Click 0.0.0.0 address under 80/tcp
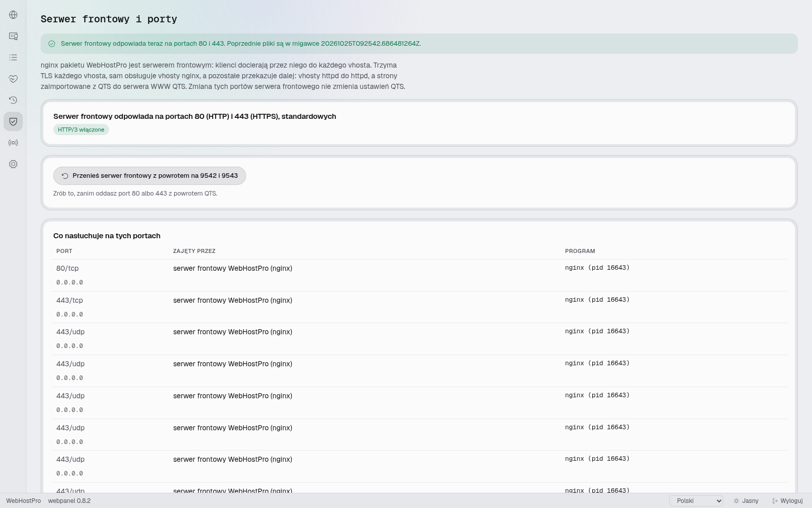The height and width of the screenshot is (508, 812). coord(70,282)
